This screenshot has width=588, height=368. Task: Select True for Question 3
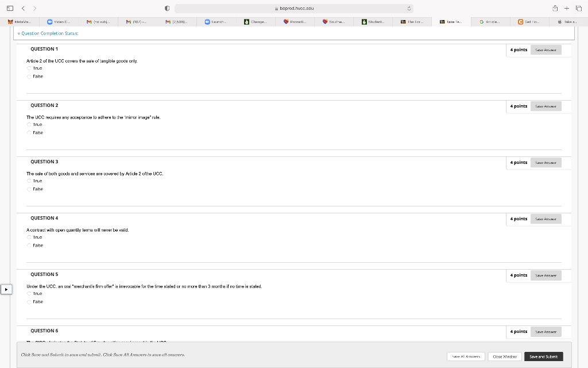29,181
